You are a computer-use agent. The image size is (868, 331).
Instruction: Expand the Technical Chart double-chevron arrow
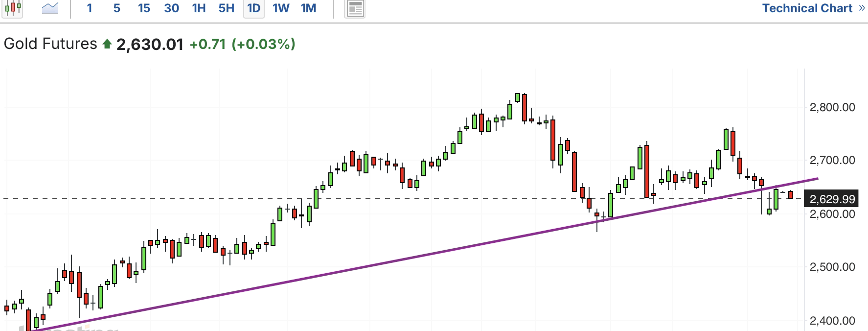coord(862,8)
